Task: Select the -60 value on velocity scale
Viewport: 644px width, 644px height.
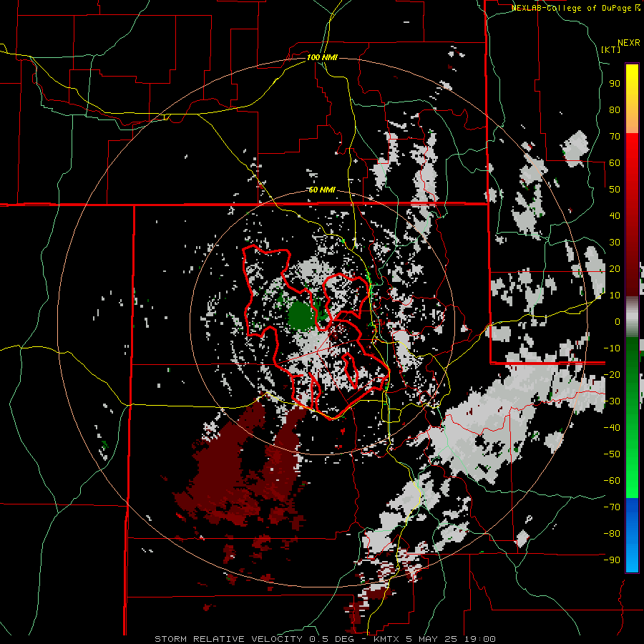Action: [x=612, y=481]
